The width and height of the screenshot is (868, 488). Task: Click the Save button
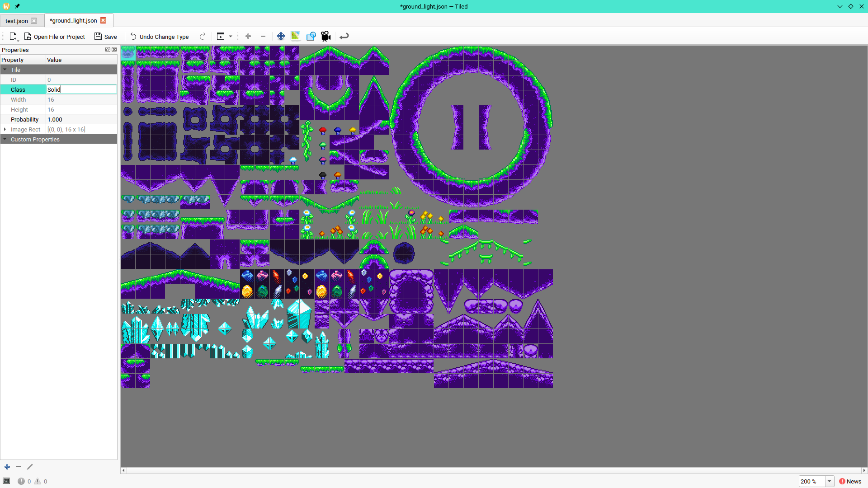[x=106, y=37]
